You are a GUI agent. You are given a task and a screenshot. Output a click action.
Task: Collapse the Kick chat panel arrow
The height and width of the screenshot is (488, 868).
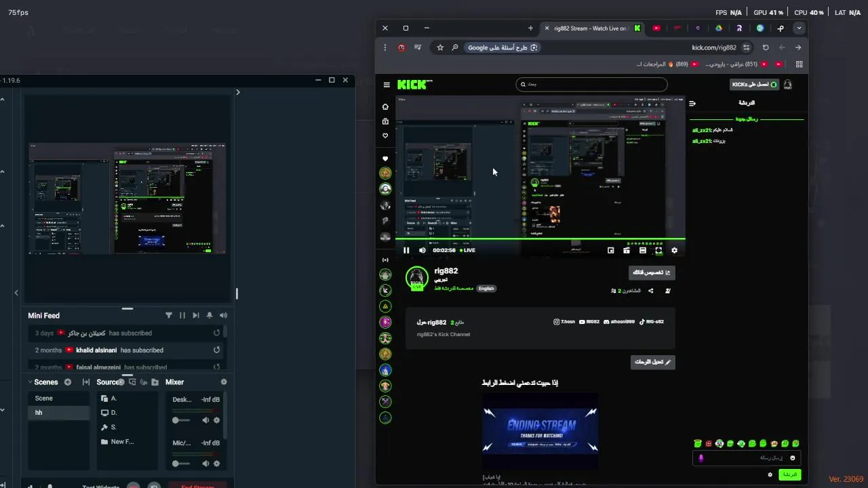[692, 103]
